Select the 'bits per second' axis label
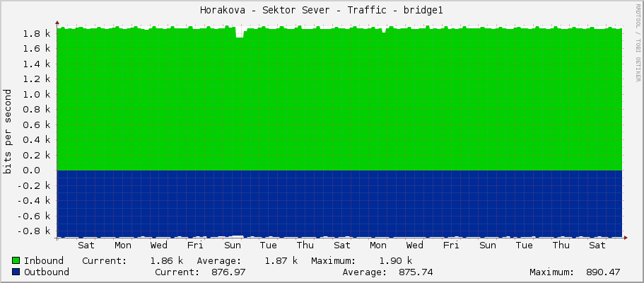 [x=7, y=132]
